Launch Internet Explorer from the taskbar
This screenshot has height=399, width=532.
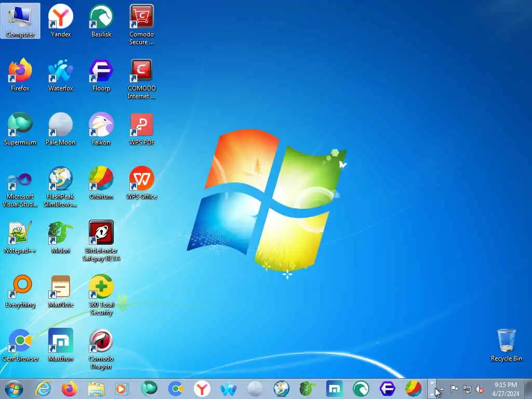pyautogui.click(x=44, y=389)
